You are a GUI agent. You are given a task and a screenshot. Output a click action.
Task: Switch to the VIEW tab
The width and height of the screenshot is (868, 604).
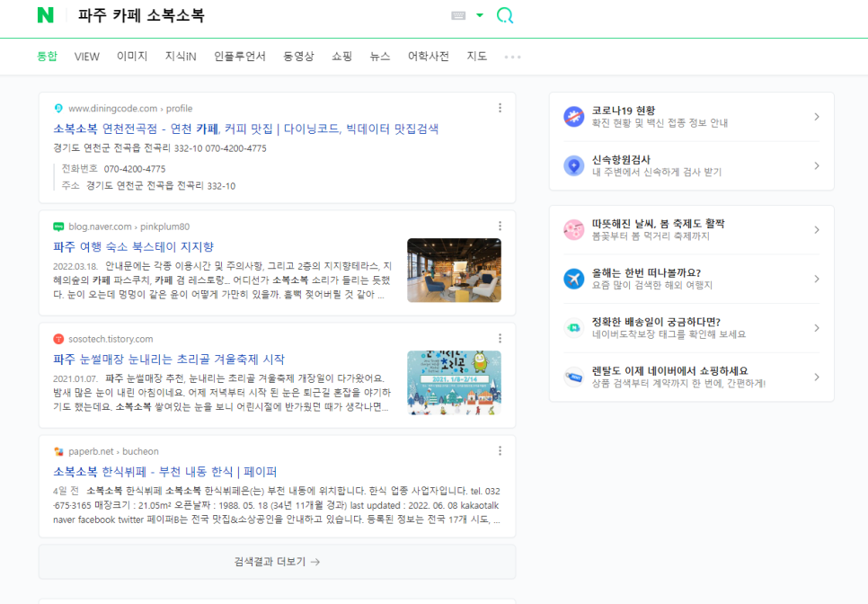(87, 57)
